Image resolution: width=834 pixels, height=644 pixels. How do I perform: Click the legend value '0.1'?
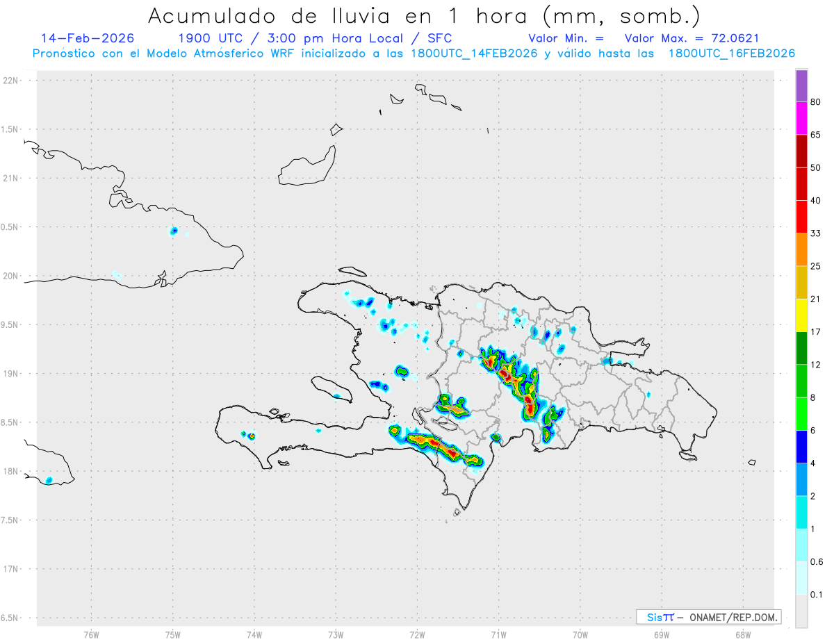(x=817, y=595)
